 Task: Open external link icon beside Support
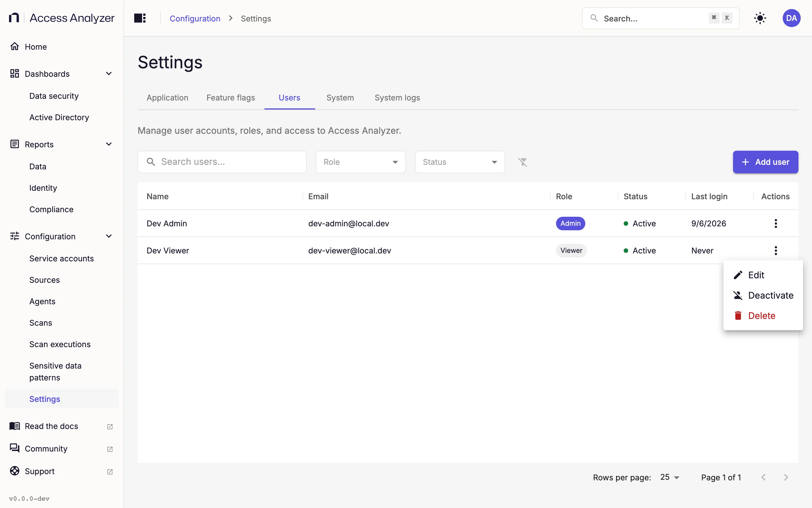[110, 472]
